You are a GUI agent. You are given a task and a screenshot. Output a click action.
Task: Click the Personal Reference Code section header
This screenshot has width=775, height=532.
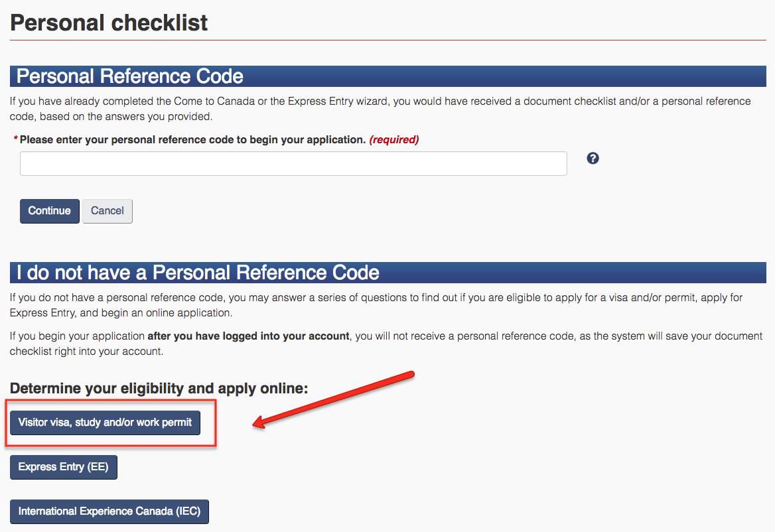tap(130, 76)
